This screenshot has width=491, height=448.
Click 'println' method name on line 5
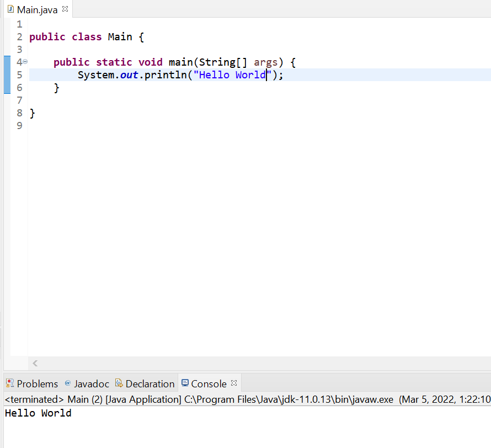coord(166,75)
